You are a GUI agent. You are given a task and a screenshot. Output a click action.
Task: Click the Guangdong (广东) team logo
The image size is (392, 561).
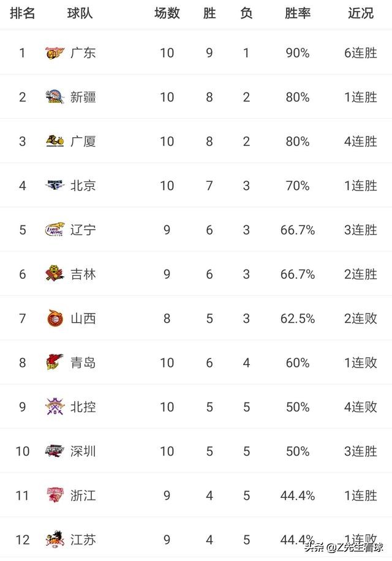tap(55, 53)
